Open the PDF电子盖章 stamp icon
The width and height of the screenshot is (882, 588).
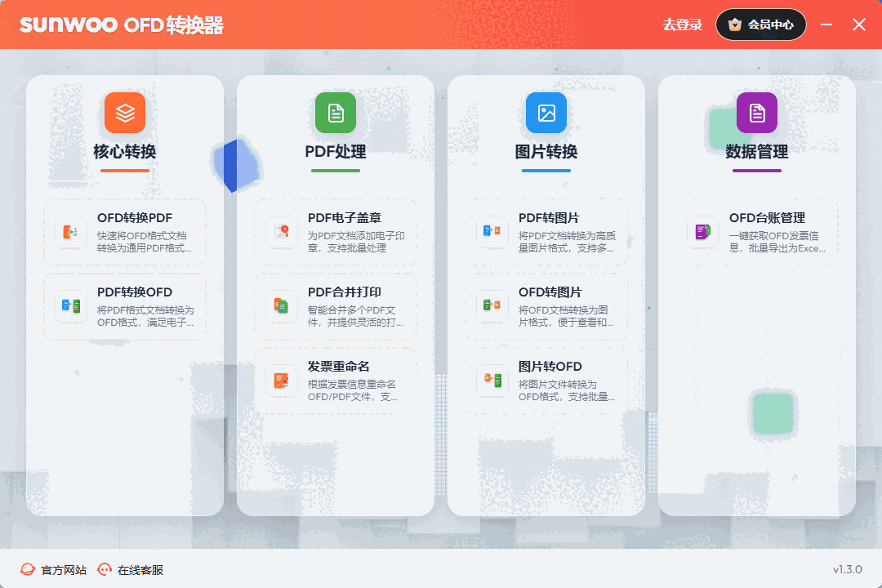(x=282, y=233)
